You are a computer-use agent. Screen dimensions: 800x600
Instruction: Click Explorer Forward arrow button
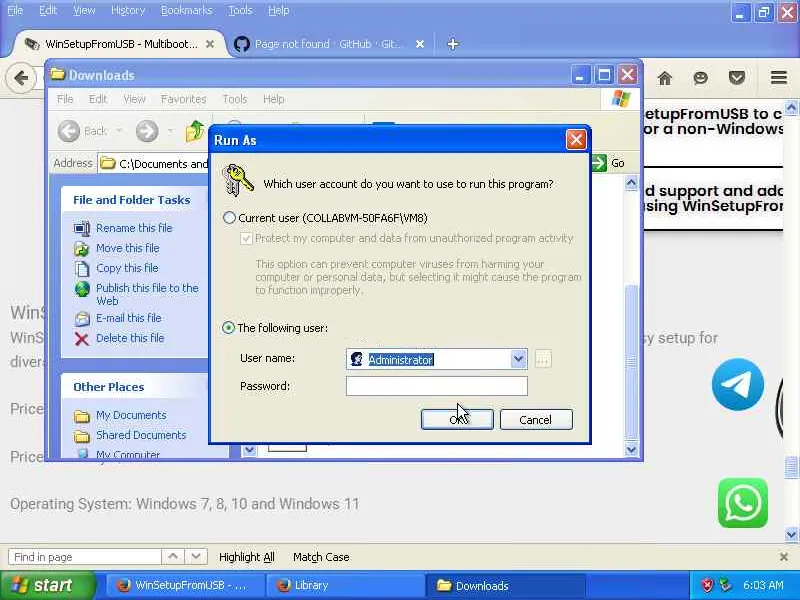[147, 131]
